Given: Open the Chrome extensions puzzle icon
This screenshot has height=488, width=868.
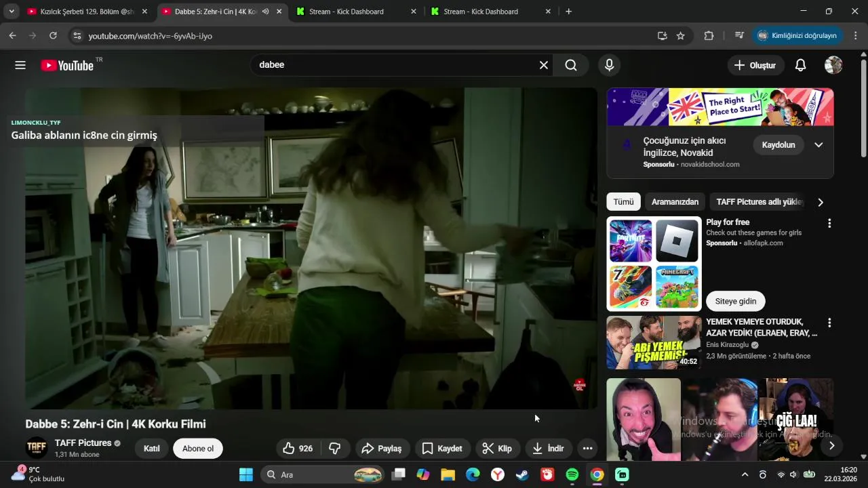Looking at the screenshot, I should tap(709, 35).
